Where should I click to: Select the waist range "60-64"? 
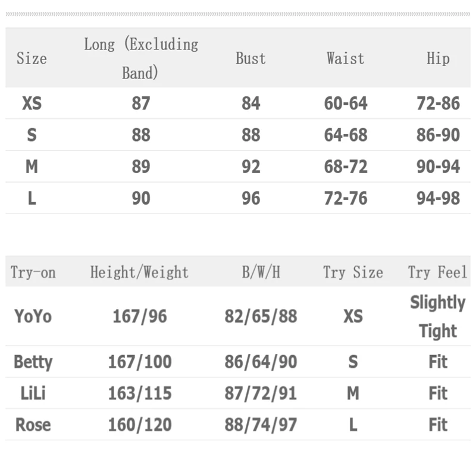coord(346,104)
